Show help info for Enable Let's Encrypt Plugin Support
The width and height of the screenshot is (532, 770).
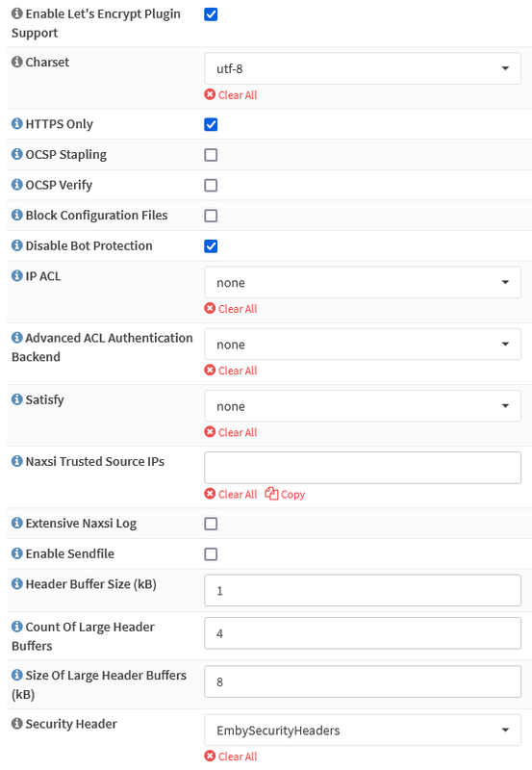click(17, 13)
